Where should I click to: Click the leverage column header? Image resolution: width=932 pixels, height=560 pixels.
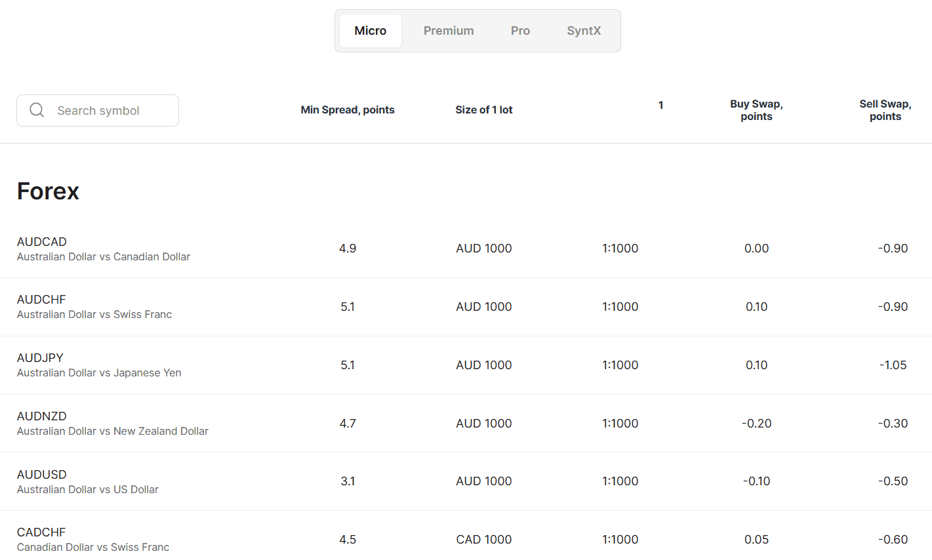coord(660,105)
